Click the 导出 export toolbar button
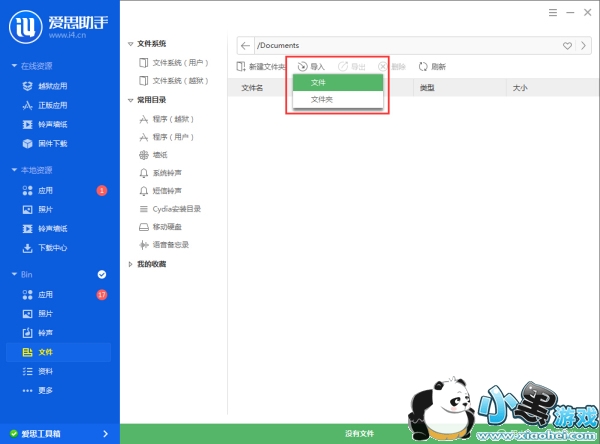600x444 pixels. [x=352, y=67]
